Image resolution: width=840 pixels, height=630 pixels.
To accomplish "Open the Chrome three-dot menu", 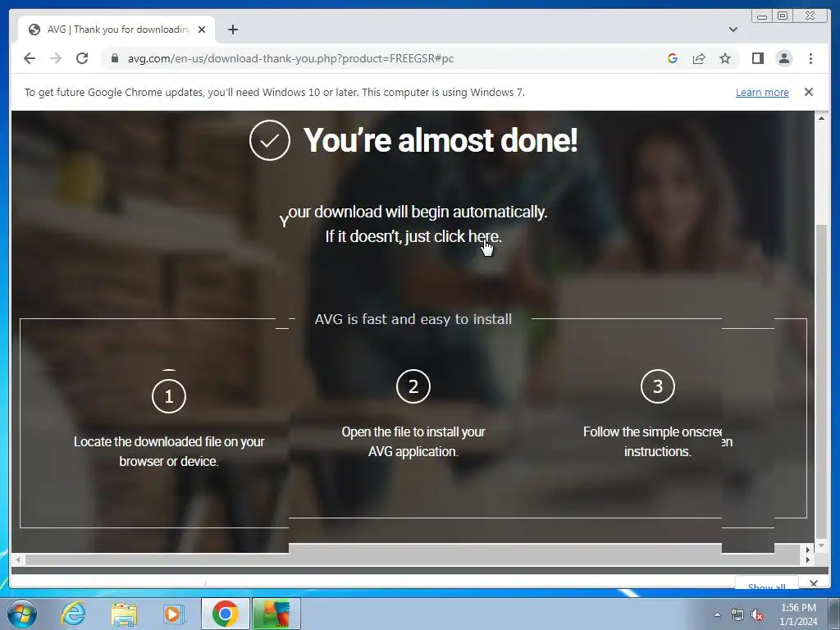I will coord(810,58).
